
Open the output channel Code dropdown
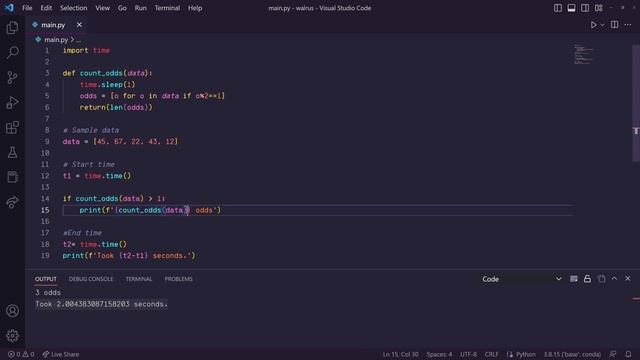tap(522, 279)
